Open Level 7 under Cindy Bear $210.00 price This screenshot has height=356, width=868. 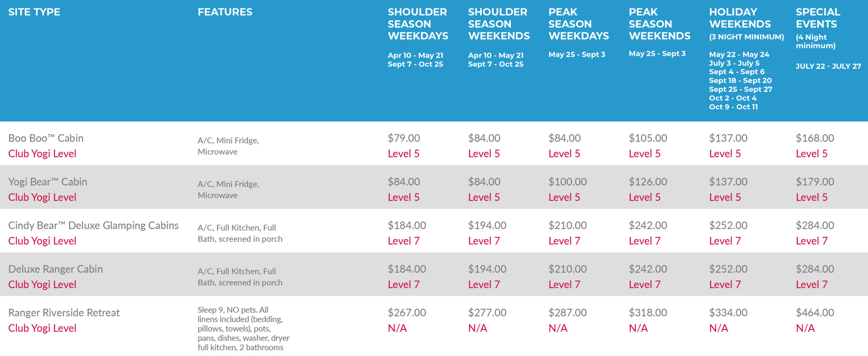pos(564,241)
